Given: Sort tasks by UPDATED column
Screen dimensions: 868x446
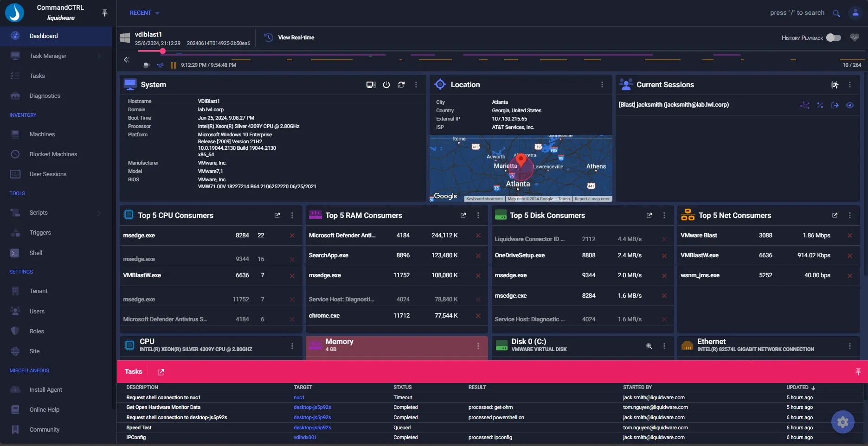Looking at the screenshot, I should pos(800,387).
